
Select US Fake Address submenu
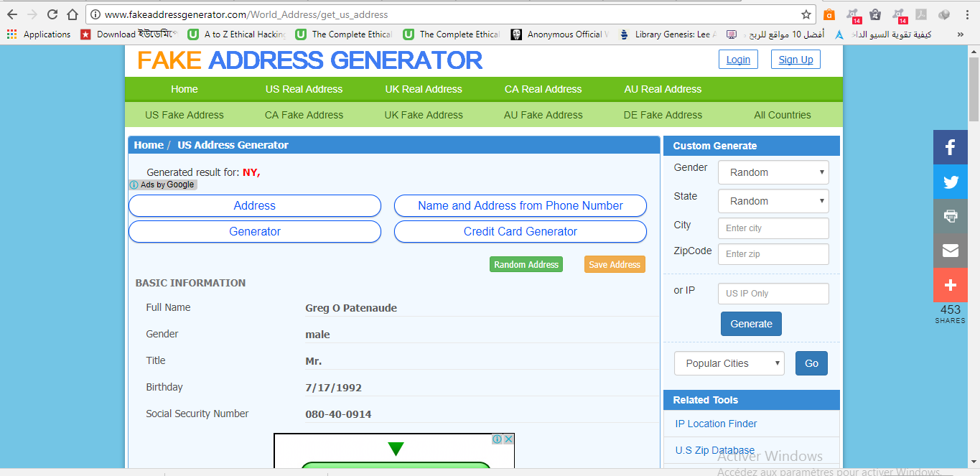tap(185, 115)
